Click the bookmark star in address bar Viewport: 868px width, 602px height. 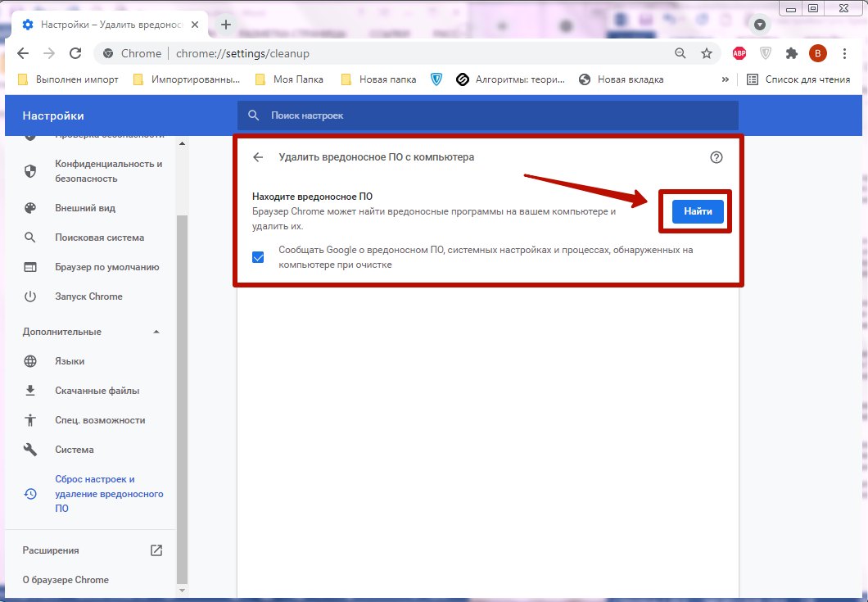707,53
